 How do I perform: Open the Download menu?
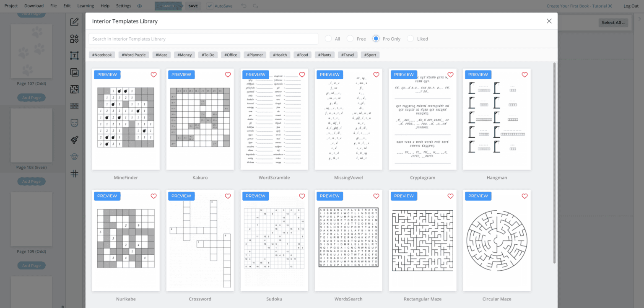pos(34,6)
